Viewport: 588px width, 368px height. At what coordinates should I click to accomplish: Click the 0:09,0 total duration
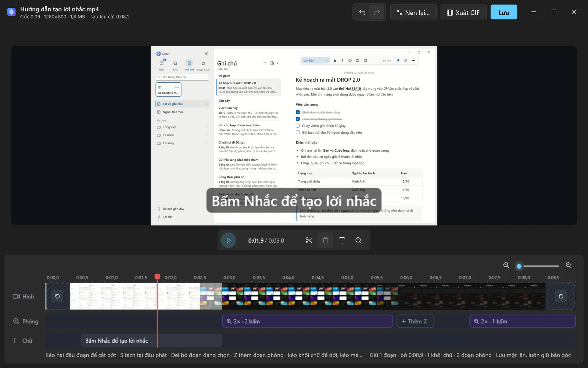276,241
